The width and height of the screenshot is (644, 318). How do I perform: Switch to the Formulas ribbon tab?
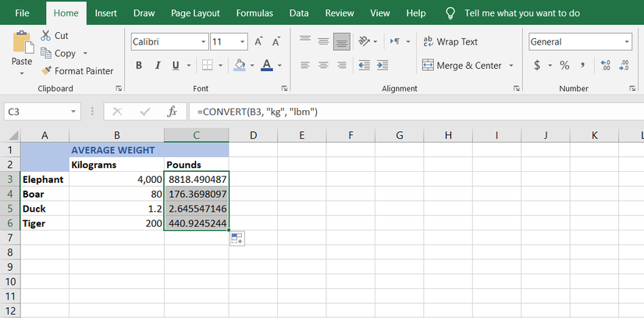[254, 13]
